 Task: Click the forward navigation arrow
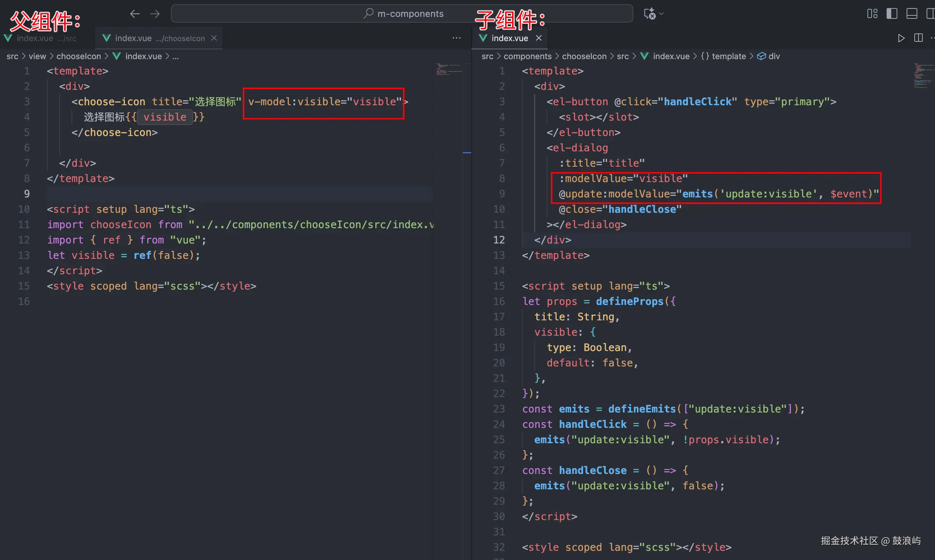pyautogui.click(x=155, y=14)
